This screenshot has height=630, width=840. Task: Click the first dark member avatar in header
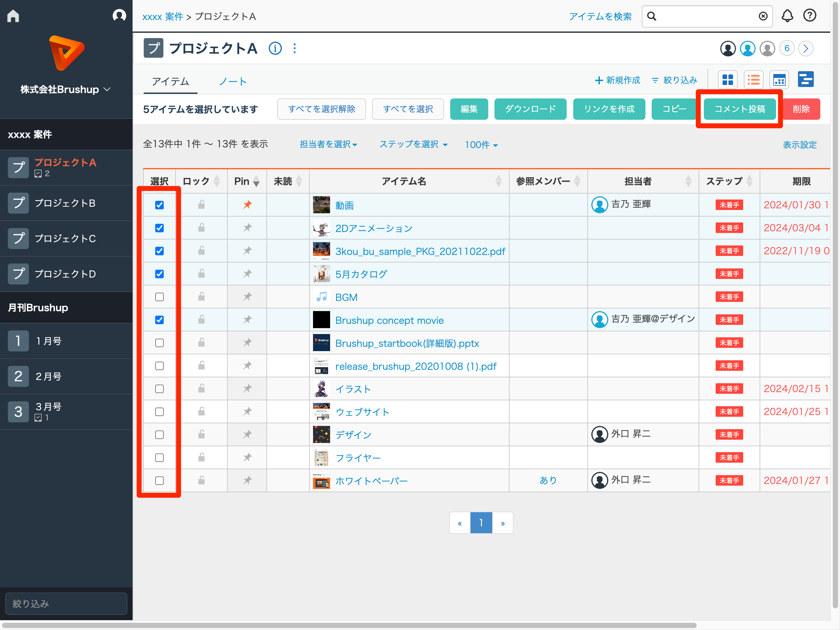click(x=727, y=48)
